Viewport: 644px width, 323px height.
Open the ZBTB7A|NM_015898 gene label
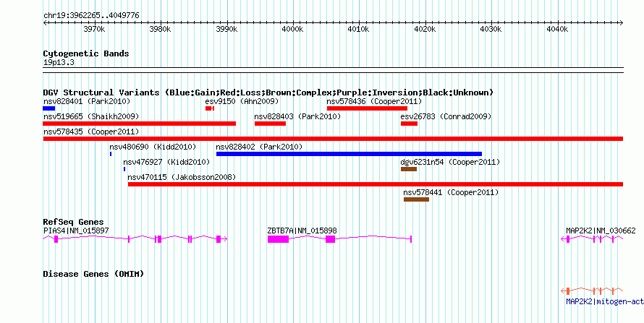(302, 231)
